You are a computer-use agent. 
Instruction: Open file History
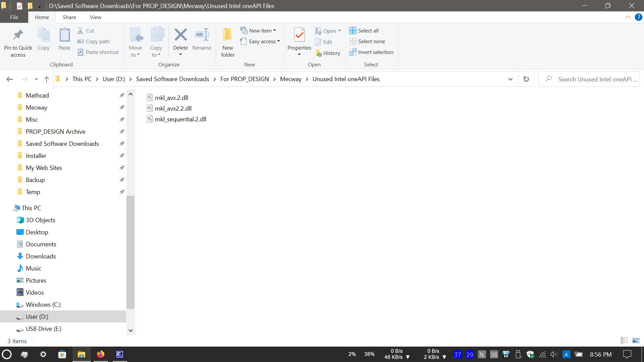point(328,53)
